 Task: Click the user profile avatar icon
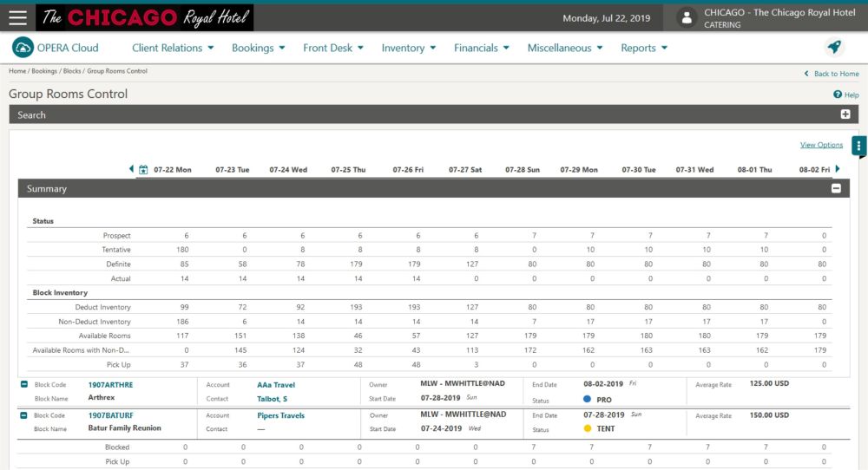coord(687,17)
